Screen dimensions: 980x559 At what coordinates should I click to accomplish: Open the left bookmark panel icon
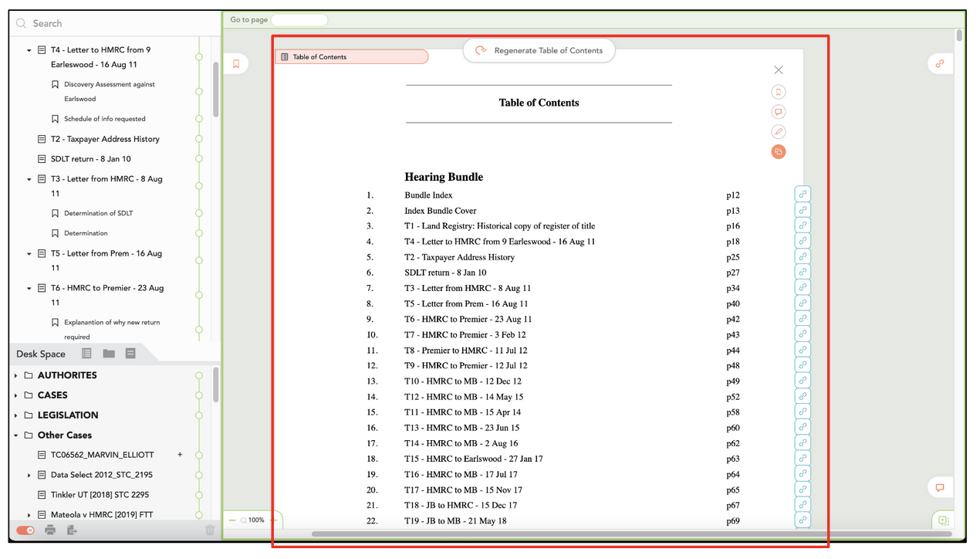point(236,64)
